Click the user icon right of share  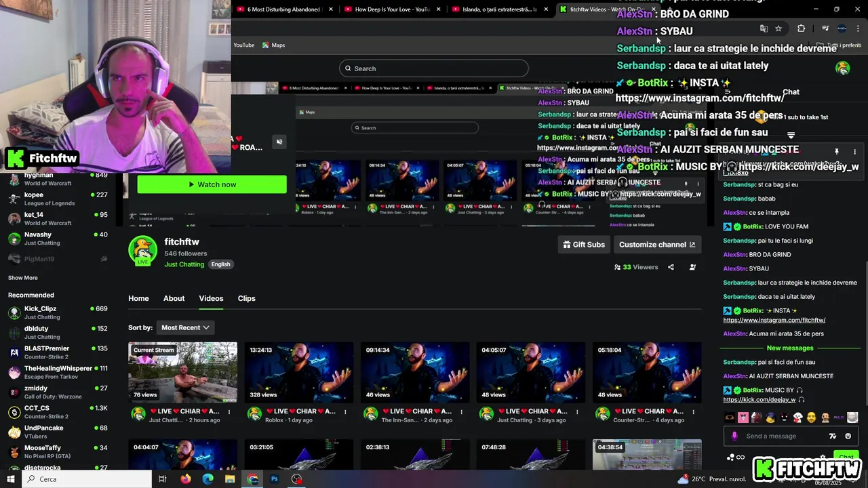tap(692, 267)
